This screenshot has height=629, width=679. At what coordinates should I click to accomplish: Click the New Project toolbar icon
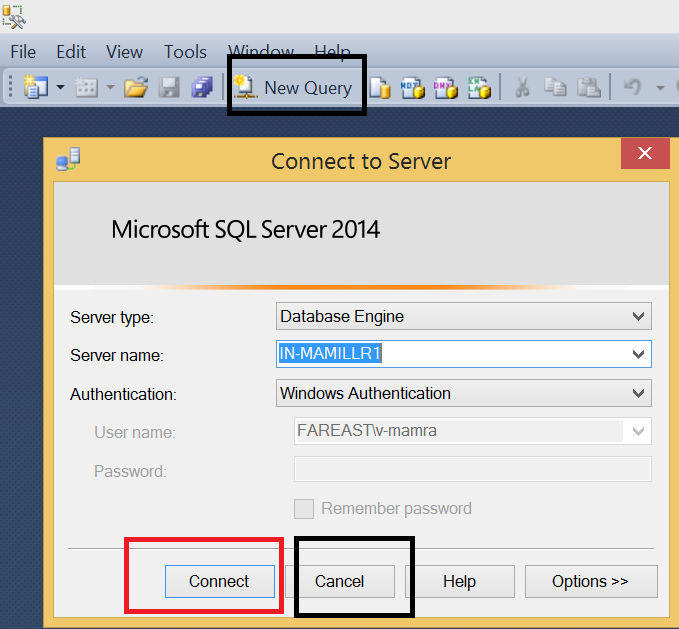click(x=36, y=87)
